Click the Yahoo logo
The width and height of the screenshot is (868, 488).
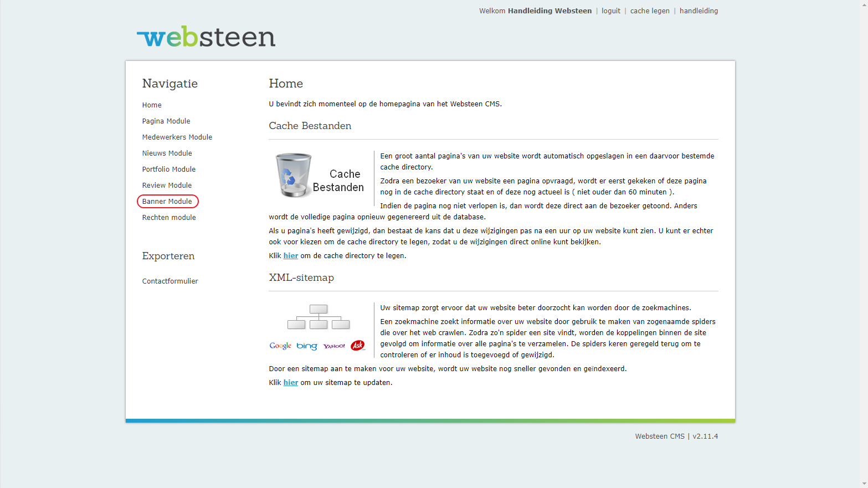[x=334, y=346]
